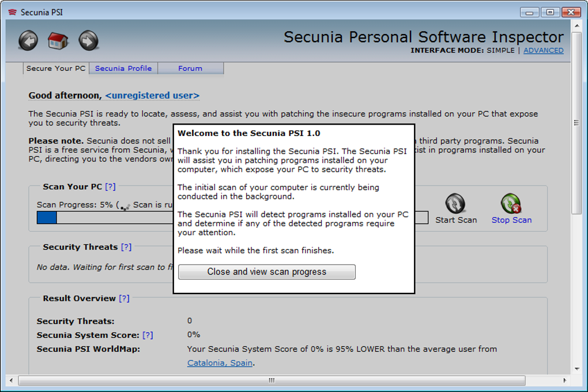Viewport: 588px width, 392px height.
Task: Open the Catalonia, Spain link
Action: tap(220, 363)
